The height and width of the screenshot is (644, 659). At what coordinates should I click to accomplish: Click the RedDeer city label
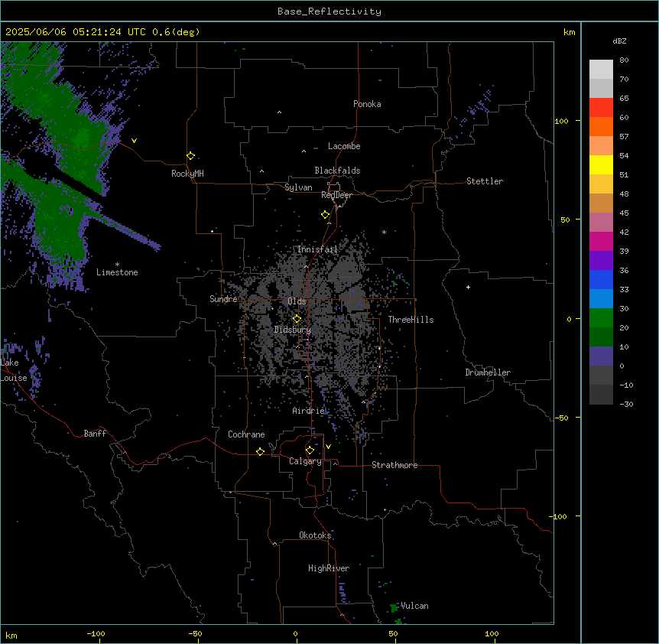336,195
